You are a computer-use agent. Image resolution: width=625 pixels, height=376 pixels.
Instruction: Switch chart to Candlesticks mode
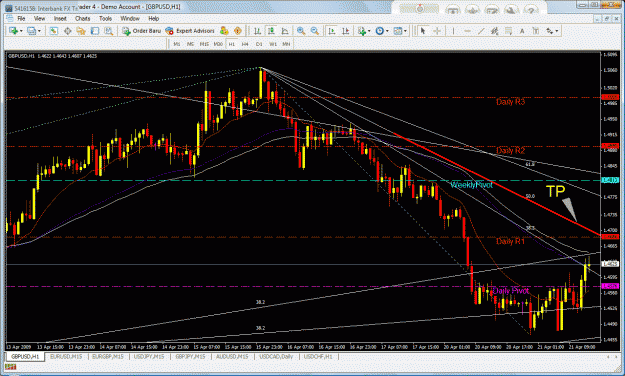click(x=271, y=31)
